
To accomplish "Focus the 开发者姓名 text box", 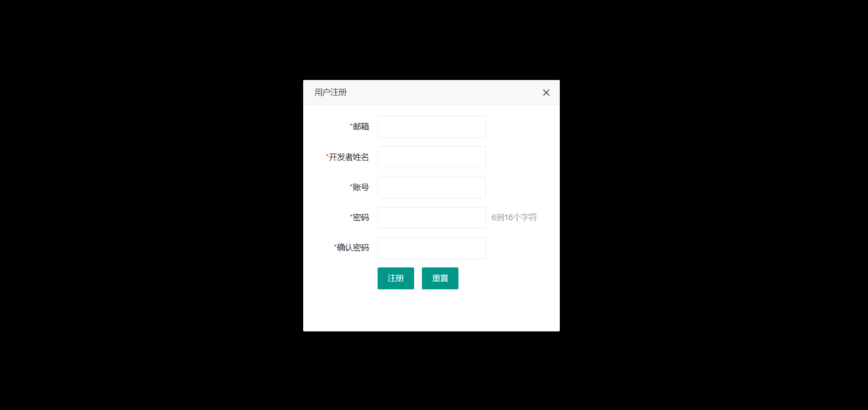I will (x=431, y=157).
